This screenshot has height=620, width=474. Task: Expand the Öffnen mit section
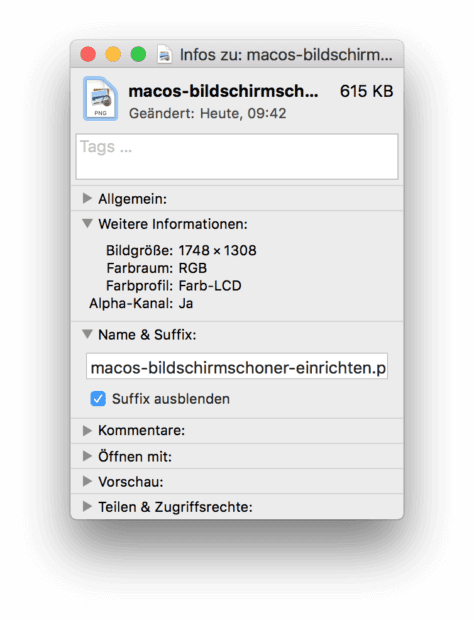87,456
